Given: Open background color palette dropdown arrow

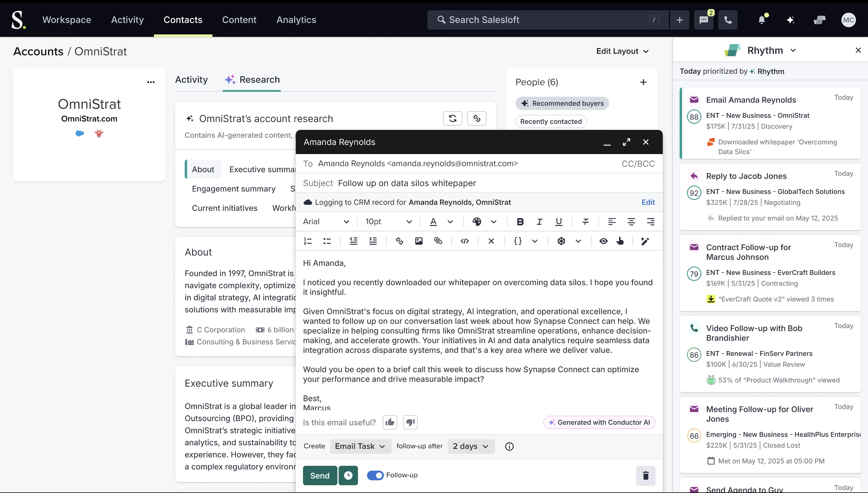Looking at the screenshot, I should coord(493,222).
